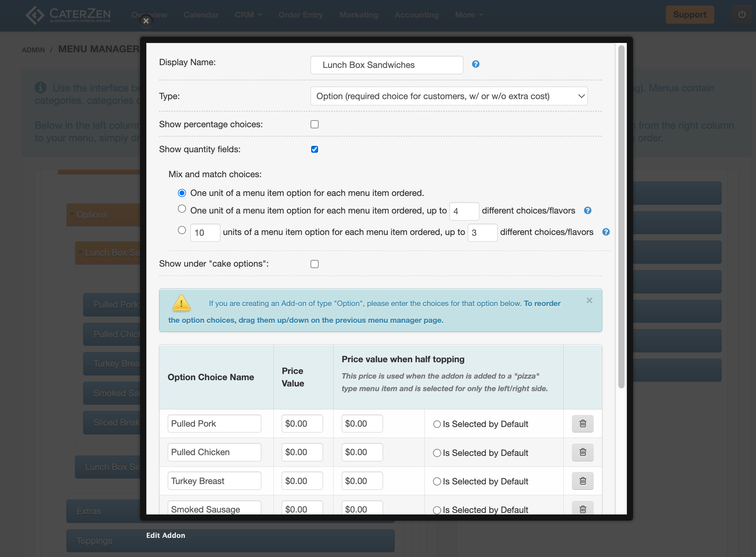Viewport: 756px width, 557px height.
Task: Click the power logout icon
Action: [742, 15]
